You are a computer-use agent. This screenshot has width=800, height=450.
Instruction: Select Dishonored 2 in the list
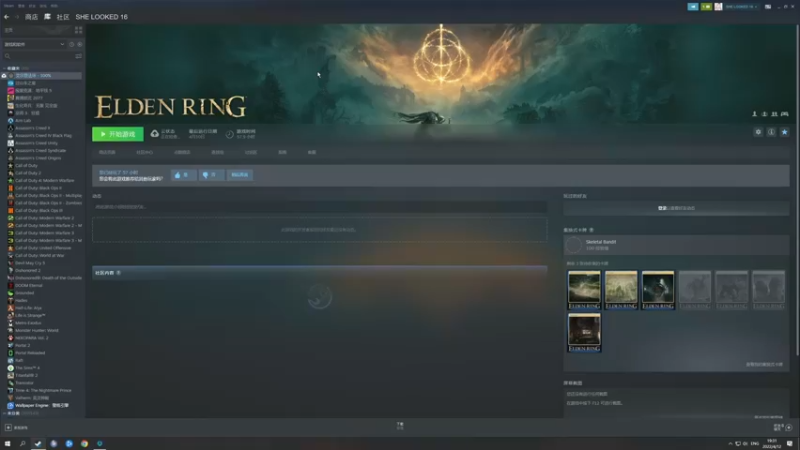(28, 270)
